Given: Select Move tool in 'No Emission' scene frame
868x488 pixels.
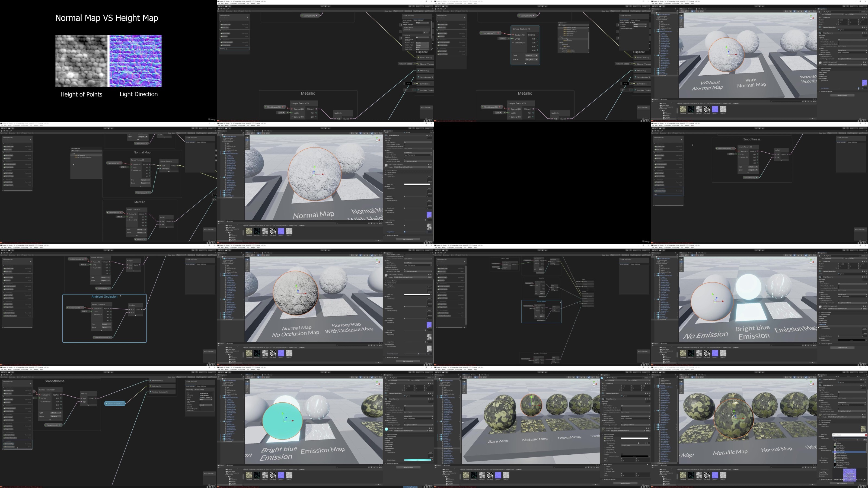Looking at the screenshot, I should point(681,262).
